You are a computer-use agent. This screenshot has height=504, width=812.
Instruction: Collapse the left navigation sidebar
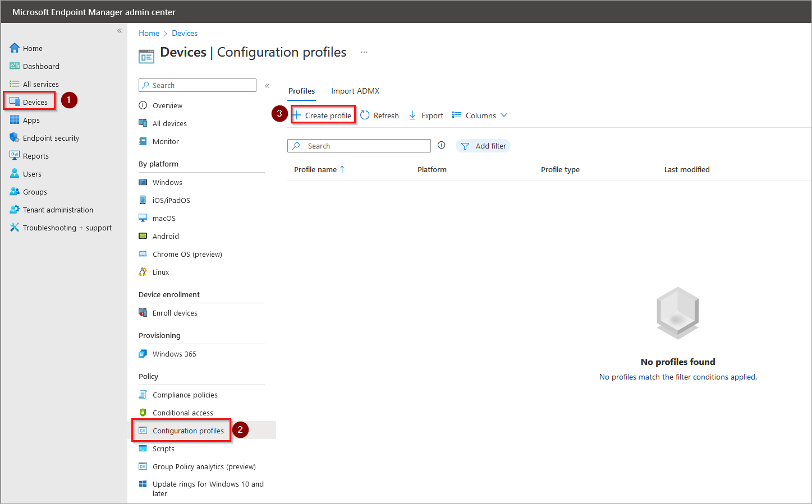(120, 31)
